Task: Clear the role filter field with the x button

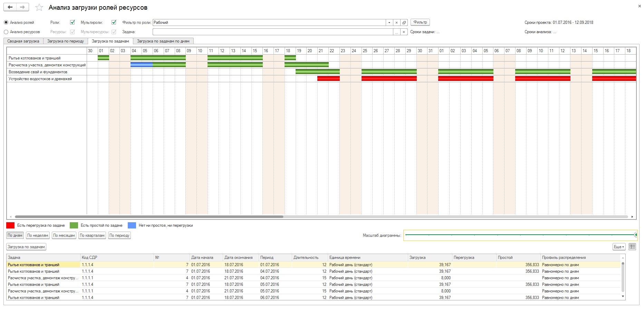Action: pyautogui.click(x=396, y=22)
